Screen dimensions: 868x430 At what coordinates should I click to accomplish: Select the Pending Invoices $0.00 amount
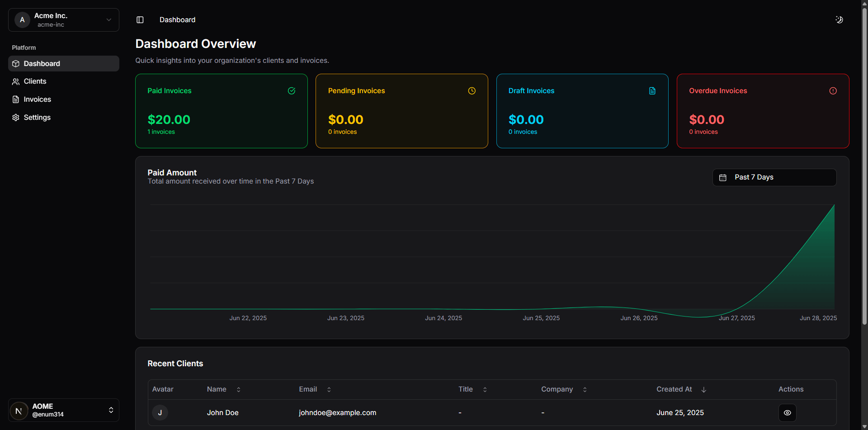point(346,120)
